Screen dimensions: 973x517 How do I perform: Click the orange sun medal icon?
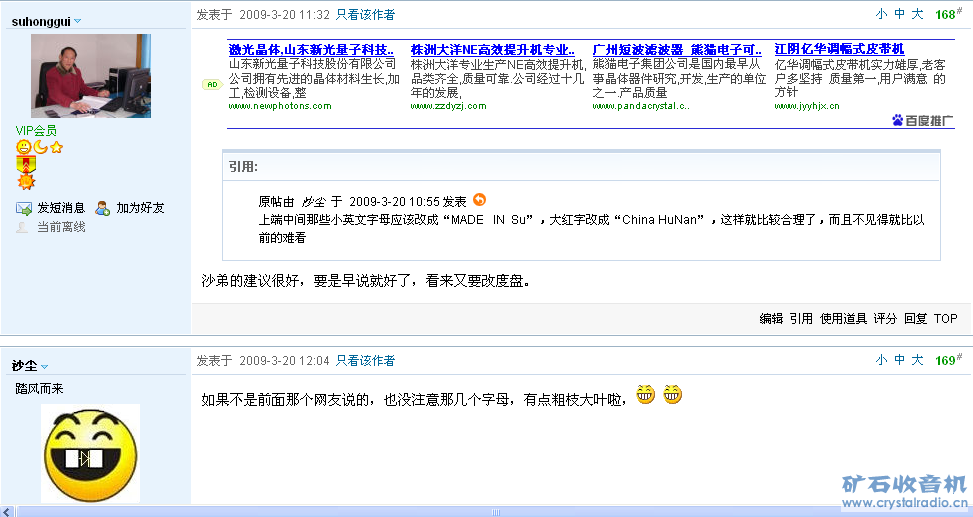click(26, 182)
